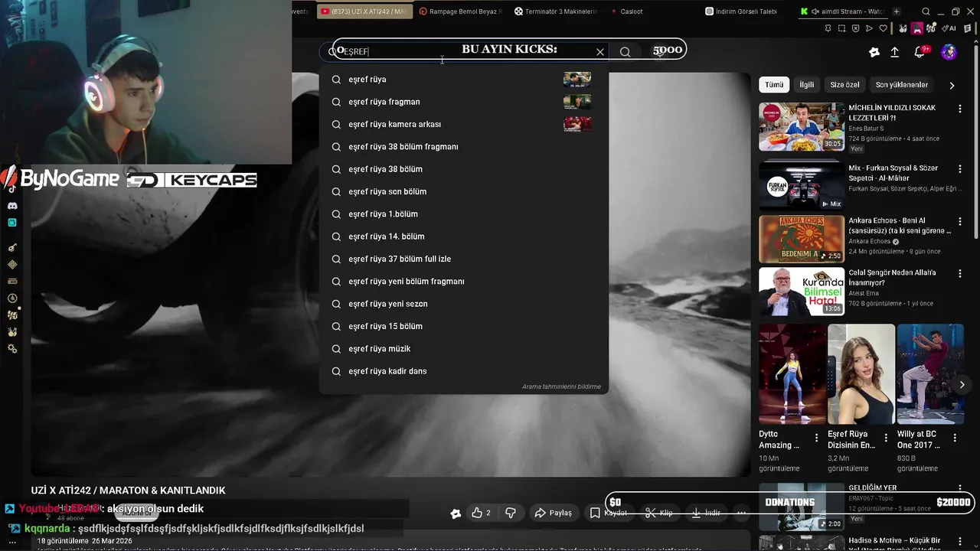This screenshot has width=980, height=551.
Task: Choose suggestion 'eşref rüya son bölüm'
Action: click(464, 191)
